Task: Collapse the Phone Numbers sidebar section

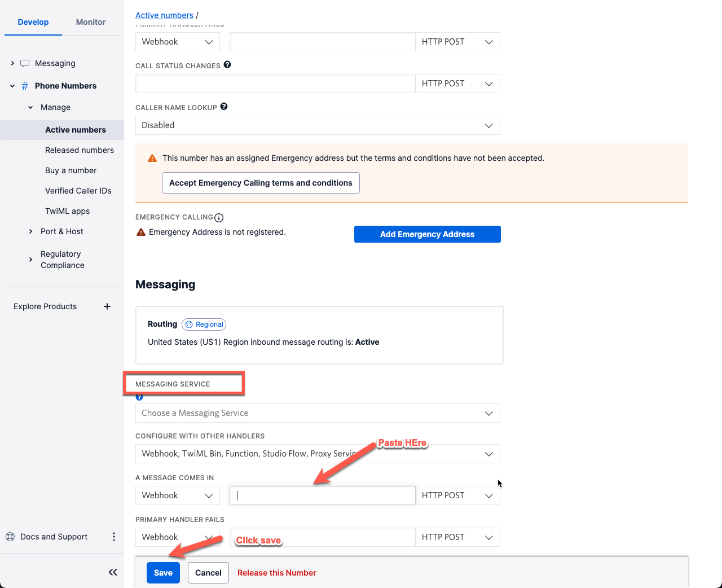Action: (x=12, y=86)
